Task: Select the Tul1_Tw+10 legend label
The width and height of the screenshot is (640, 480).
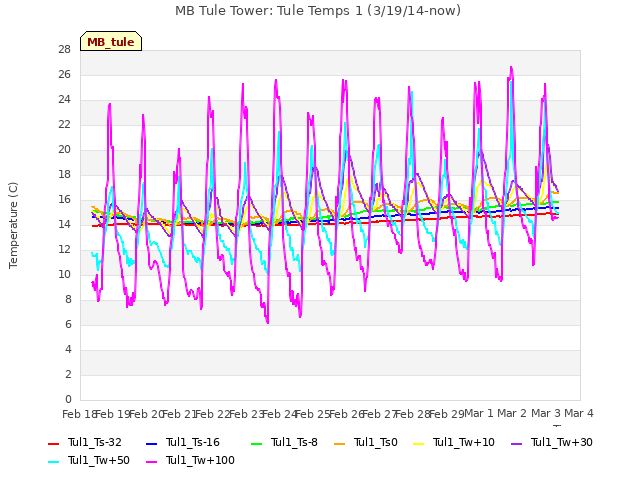Action: [464, 442]
